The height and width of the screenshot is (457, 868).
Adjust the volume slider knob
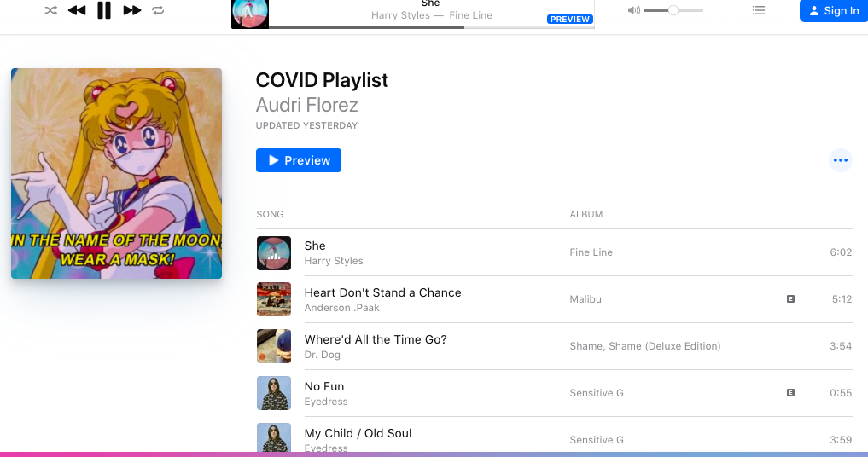pos(673,10)
